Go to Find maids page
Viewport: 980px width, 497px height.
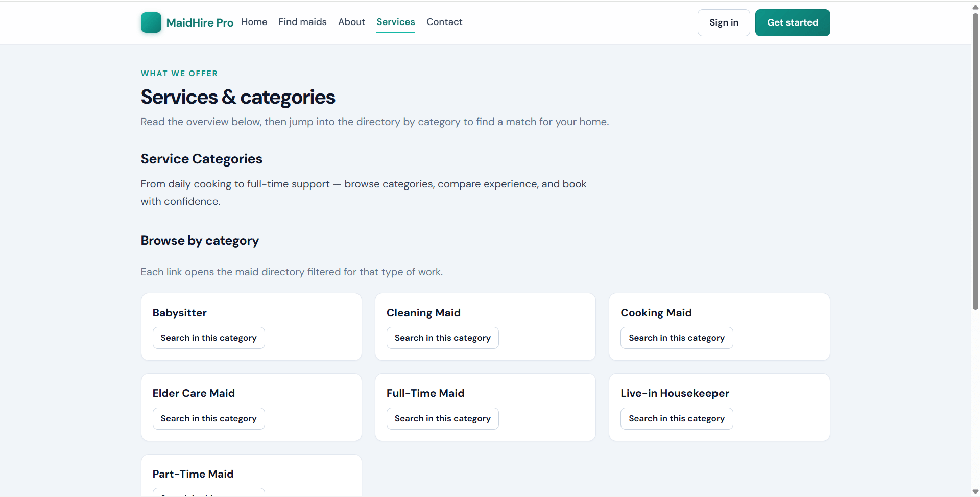(x=302, y=22)
